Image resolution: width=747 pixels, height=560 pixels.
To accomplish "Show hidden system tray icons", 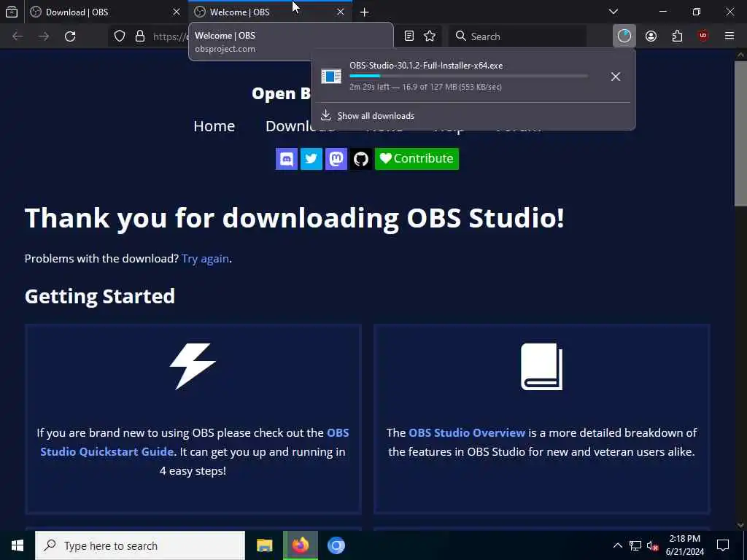I will coord(617,545).
